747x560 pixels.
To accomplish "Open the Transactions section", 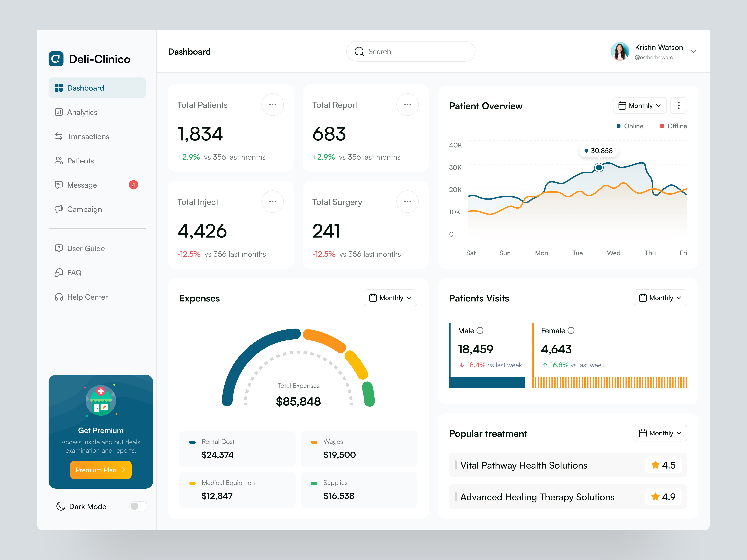I will pos(88,136).
